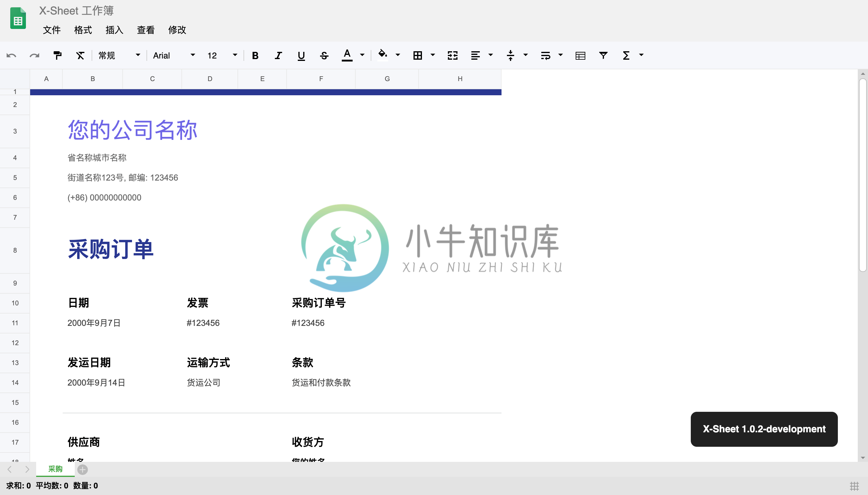Click the text wrap icon
The image size is (868, 495).
[x=546, y=55]
